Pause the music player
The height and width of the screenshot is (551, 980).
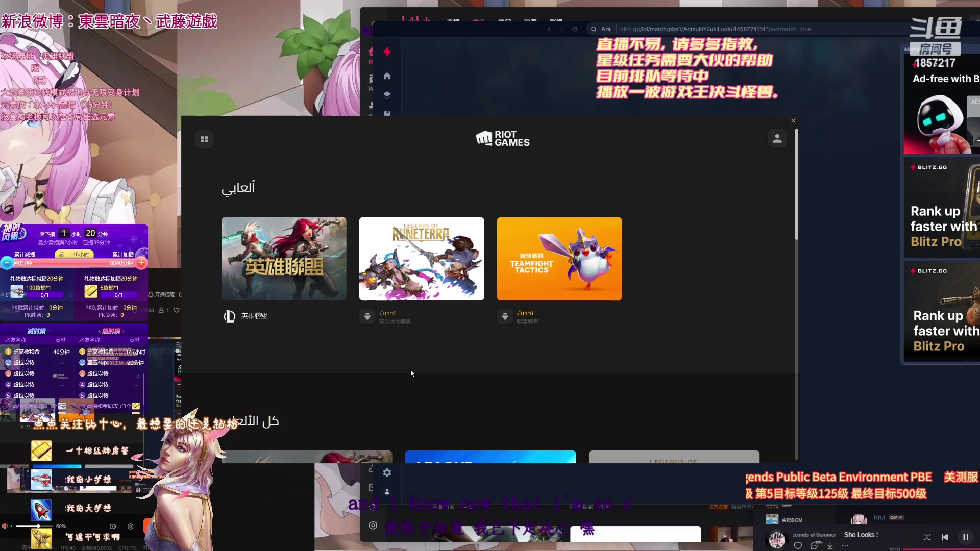[x=966, y=537]
